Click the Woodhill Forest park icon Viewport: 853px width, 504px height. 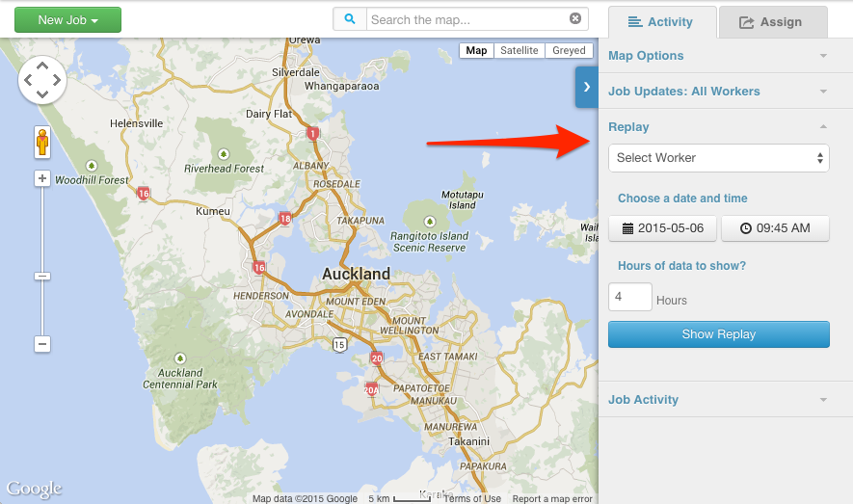pyautogui.click(x=92, y=166)
